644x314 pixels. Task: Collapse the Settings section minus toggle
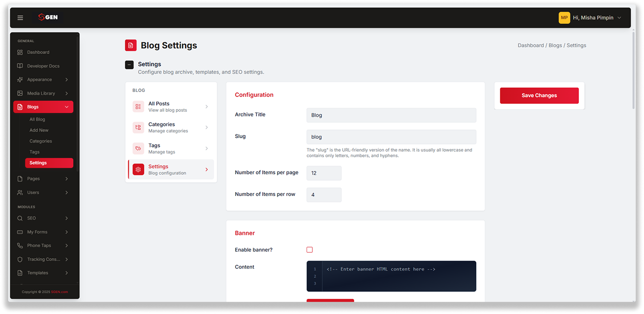click(x=129, y=65)
